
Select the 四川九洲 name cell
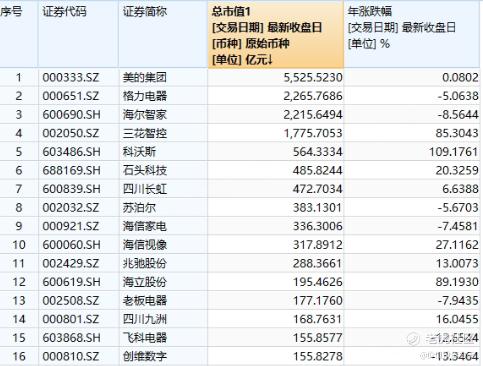click(163, 319)
